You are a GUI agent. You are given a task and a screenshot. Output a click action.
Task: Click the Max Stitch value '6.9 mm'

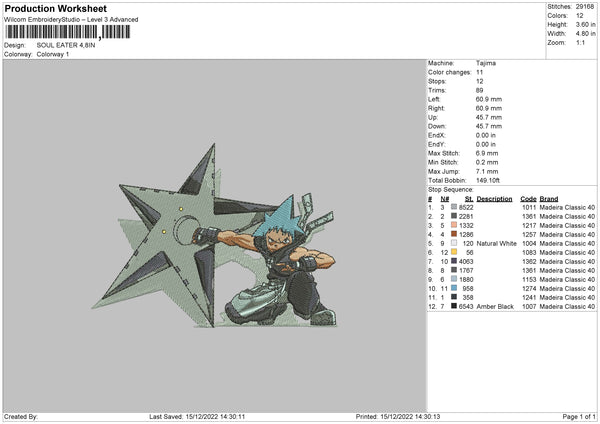pyautogui.click(x=487, y=153)
